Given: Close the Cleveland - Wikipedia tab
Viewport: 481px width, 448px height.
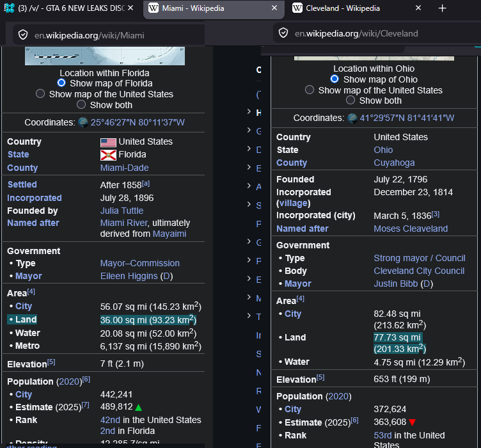Looking at the screenshot, I should coord(418,8).
